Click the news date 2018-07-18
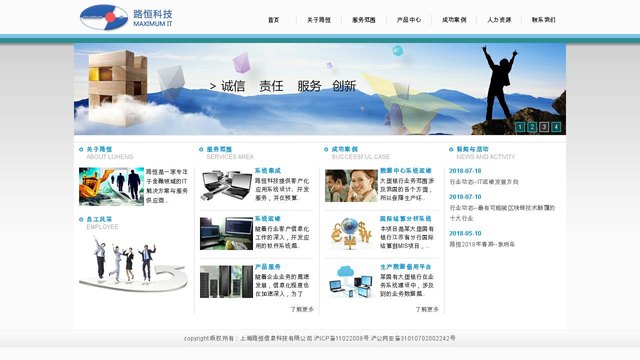 [x=465, y=171]
